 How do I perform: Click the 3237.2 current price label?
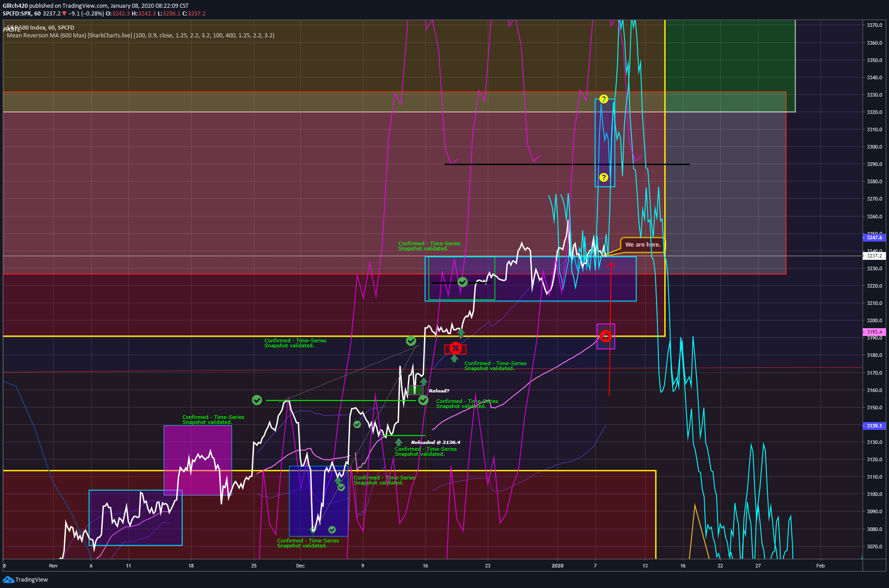874,256
